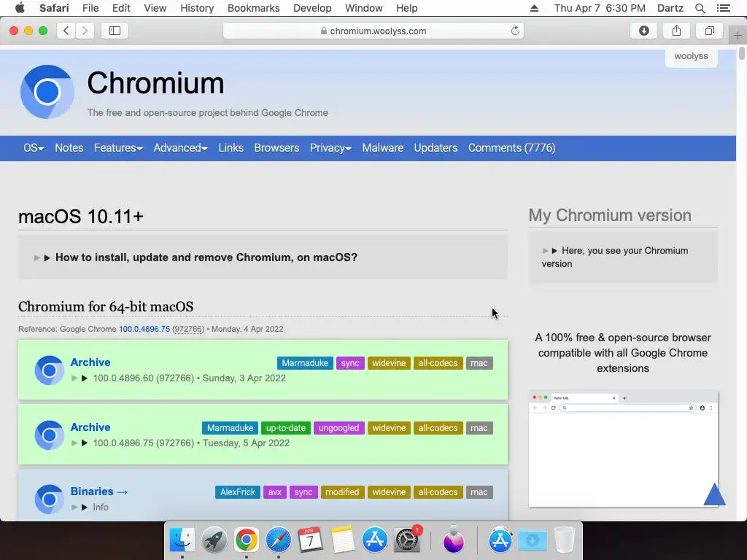This screenshot has height=560, width=747.
Task: Open System Preferences gear in Dock
Action: click(x=407, y=540)
